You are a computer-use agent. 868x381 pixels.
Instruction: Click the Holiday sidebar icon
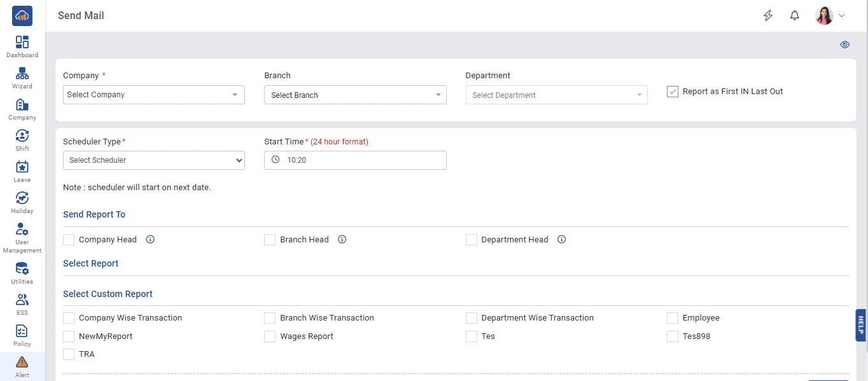pos(22,198)
